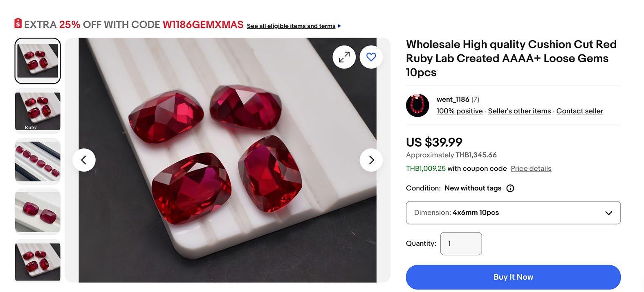Screen dimensions: 644x292
Task: Click arrow beside eligible items and terms
Action: point(339,26)
